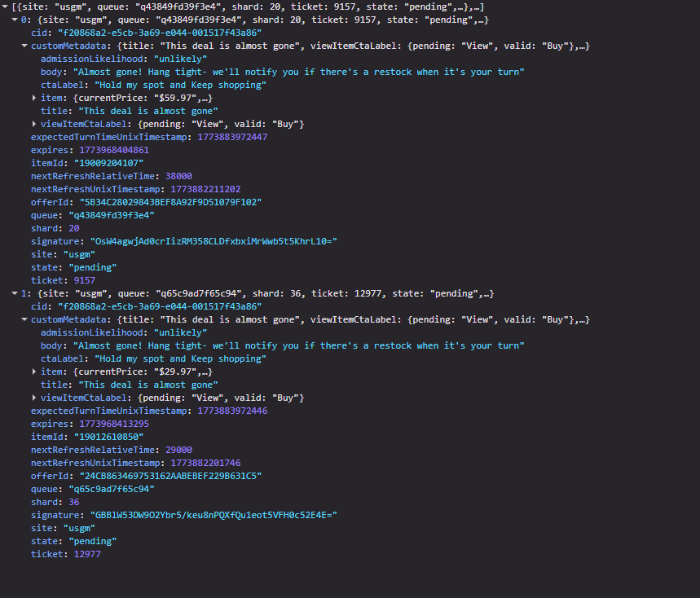The height and width of the screenshot is (598, 700).
Task: Select queue value "q65c9ad7f65c94" in item 1 properties
Action: point(112,489)
